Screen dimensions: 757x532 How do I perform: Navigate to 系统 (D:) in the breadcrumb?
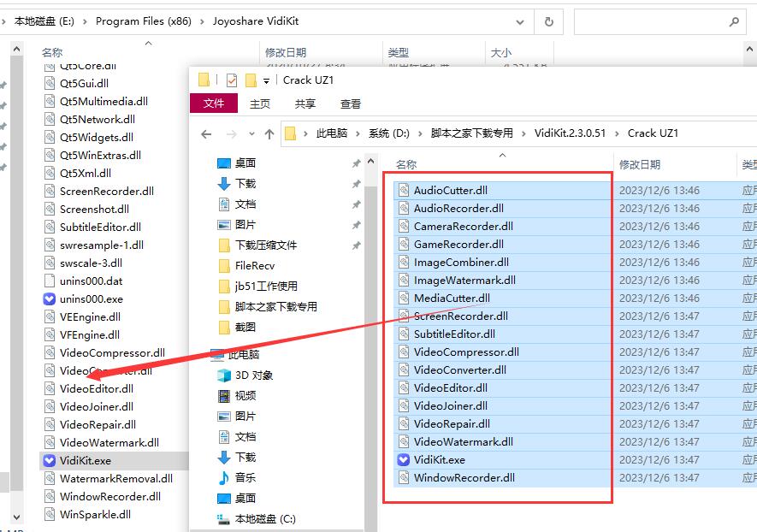click(x=388, y=133)
